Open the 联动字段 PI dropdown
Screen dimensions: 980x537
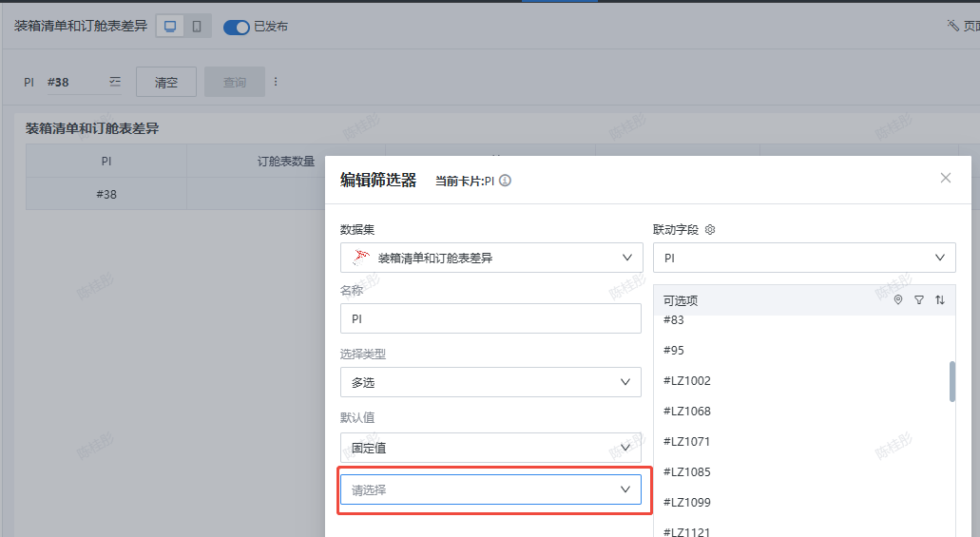(804, 258)
